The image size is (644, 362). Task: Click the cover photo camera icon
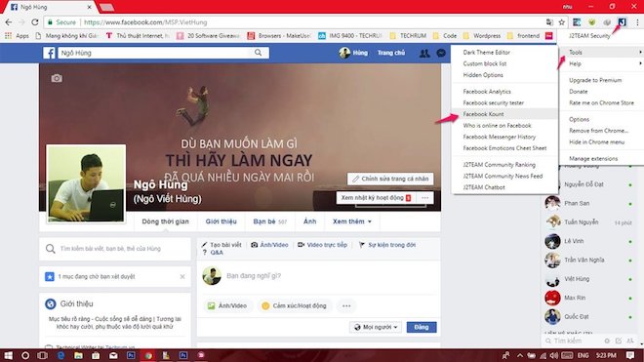(x=57, y=78)
